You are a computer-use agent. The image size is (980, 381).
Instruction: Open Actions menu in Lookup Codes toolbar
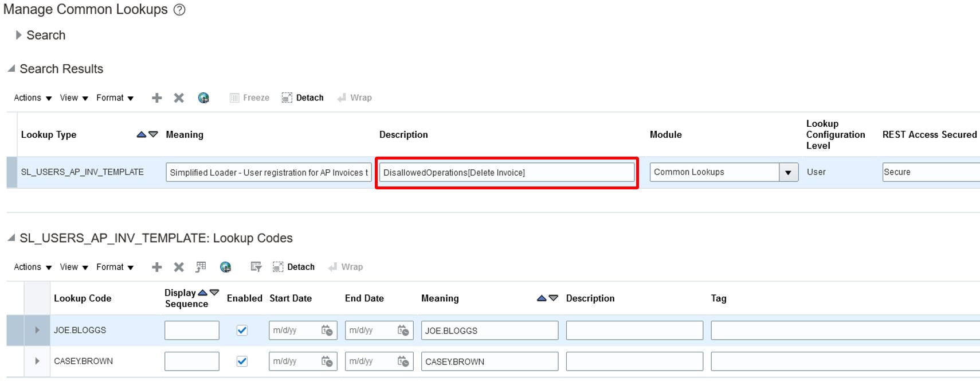coord(33,267)
